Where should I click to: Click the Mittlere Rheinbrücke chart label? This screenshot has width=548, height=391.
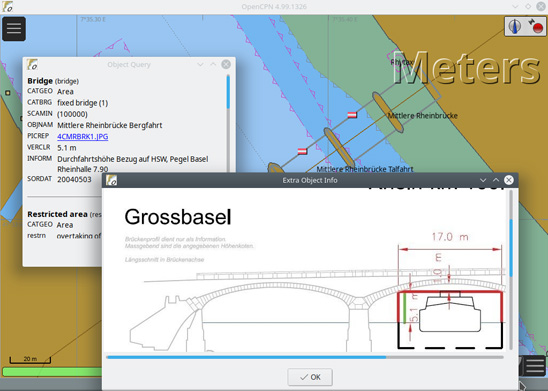pyautogui.click(x=423, y=116)
